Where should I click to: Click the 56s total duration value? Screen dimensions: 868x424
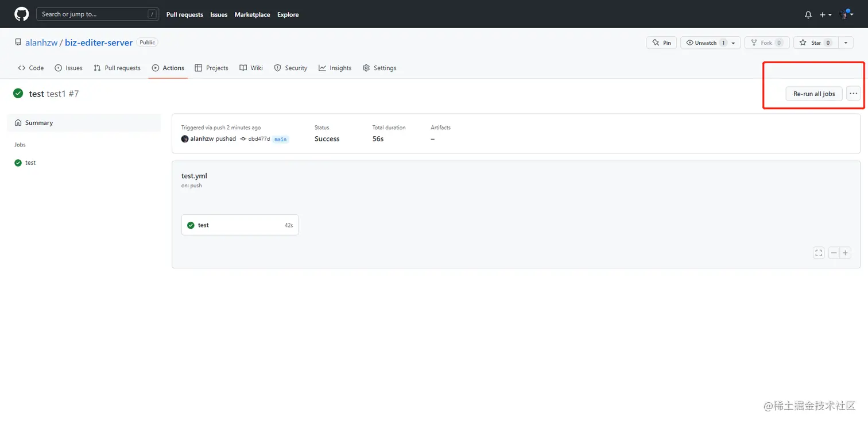(378, 139)
